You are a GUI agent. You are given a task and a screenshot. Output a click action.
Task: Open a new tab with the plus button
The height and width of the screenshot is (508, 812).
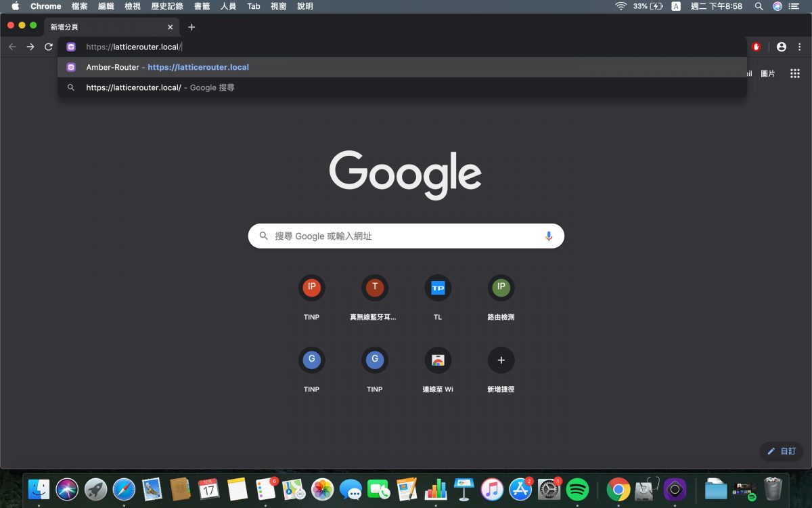tap(191, 27)
